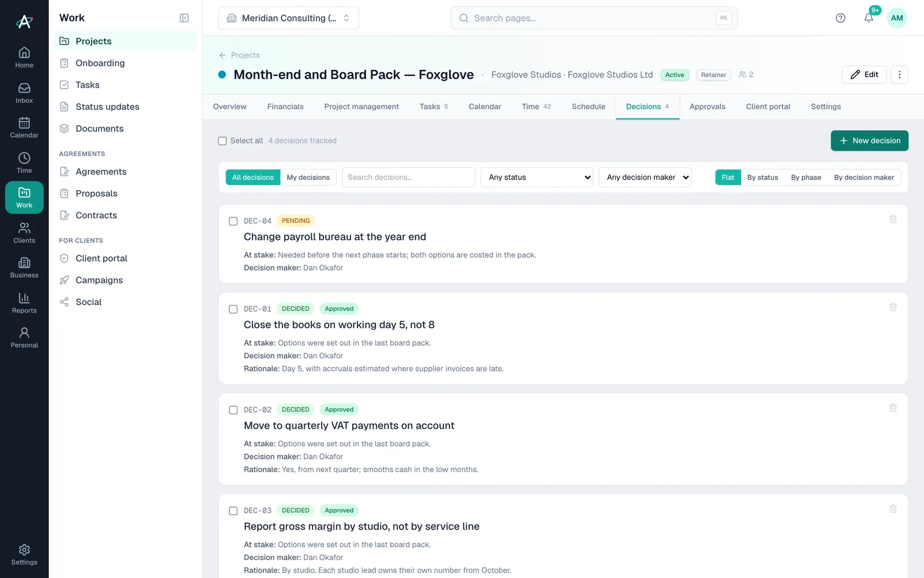Open Onboarding in the Work sidebar
Viewport: 924px width, 578px height.
tap(126, 63)
